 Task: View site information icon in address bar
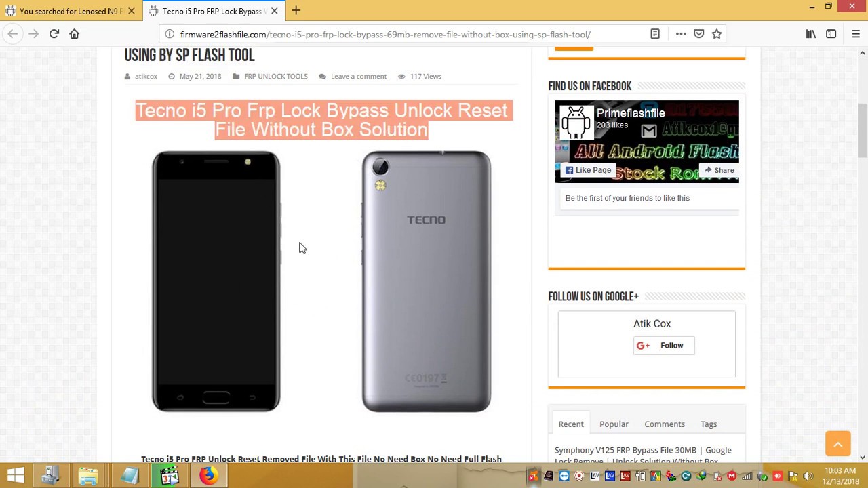tap(170, 34)
